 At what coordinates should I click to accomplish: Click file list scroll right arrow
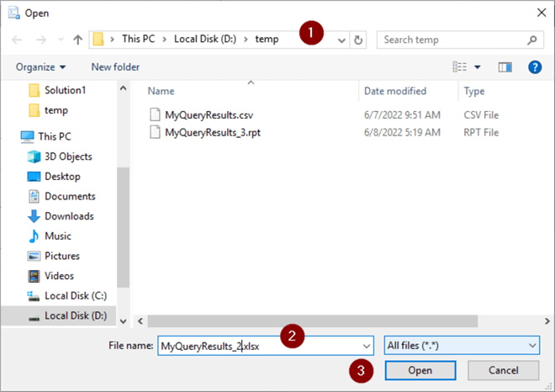tap(547, 321)
